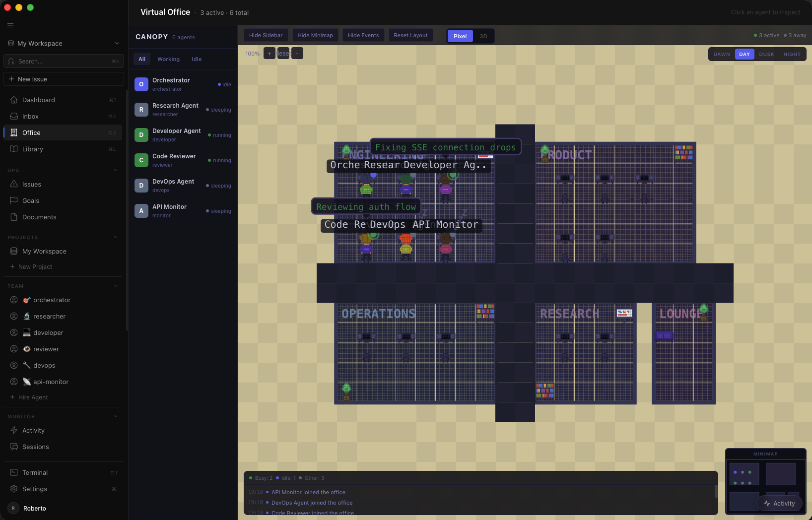Click the Terminal icon

[14, 472]
